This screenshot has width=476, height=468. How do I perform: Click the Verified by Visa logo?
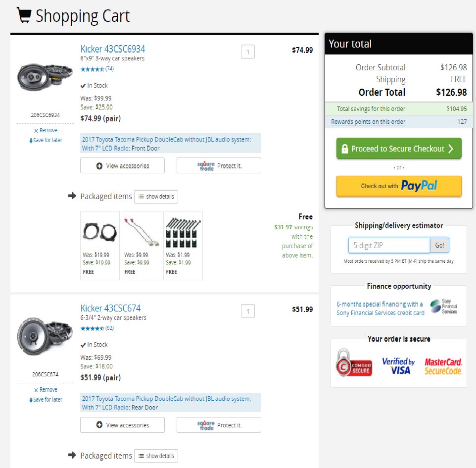[x=398, y=365]
